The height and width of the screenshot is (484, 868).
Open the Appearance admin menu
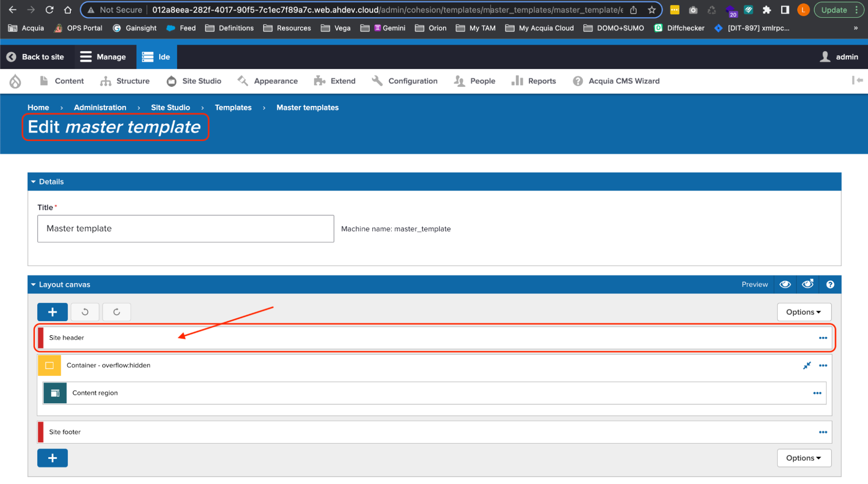[267, 81]
